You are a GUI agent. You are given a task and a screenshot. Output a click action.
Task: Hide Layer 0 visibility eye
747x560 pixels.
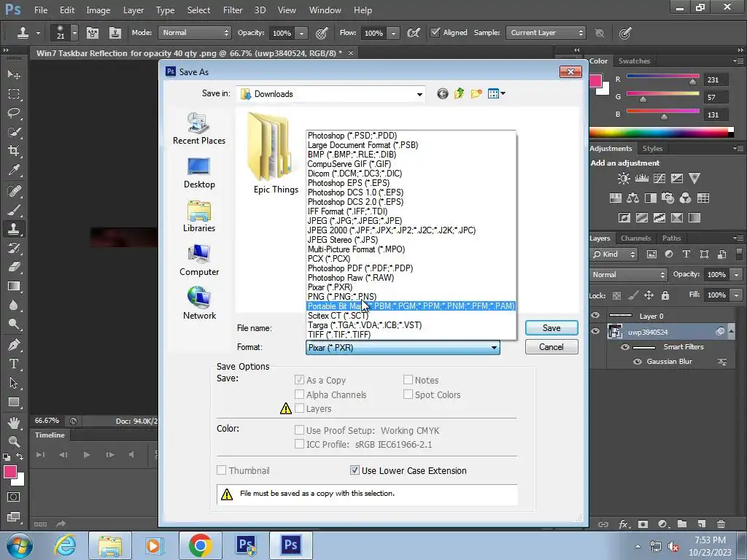595,316
